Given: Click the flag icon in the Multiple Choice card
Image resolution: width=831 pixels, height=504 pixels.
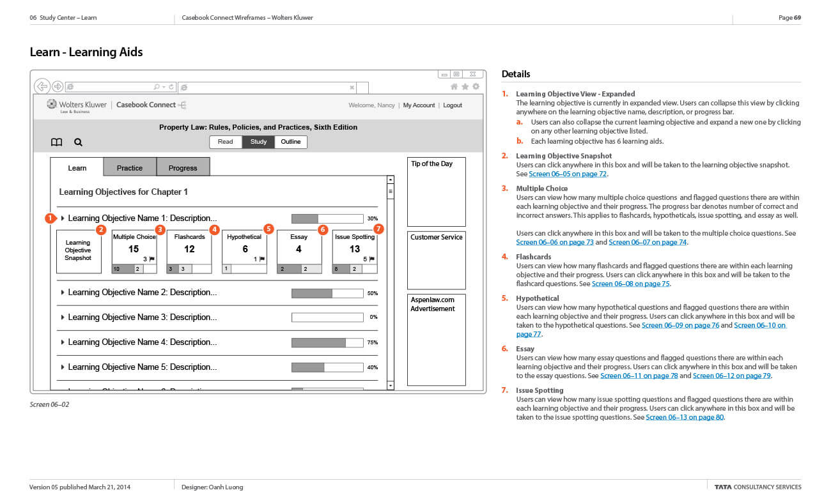Looking at the screenshot, I should pos(152,259).
